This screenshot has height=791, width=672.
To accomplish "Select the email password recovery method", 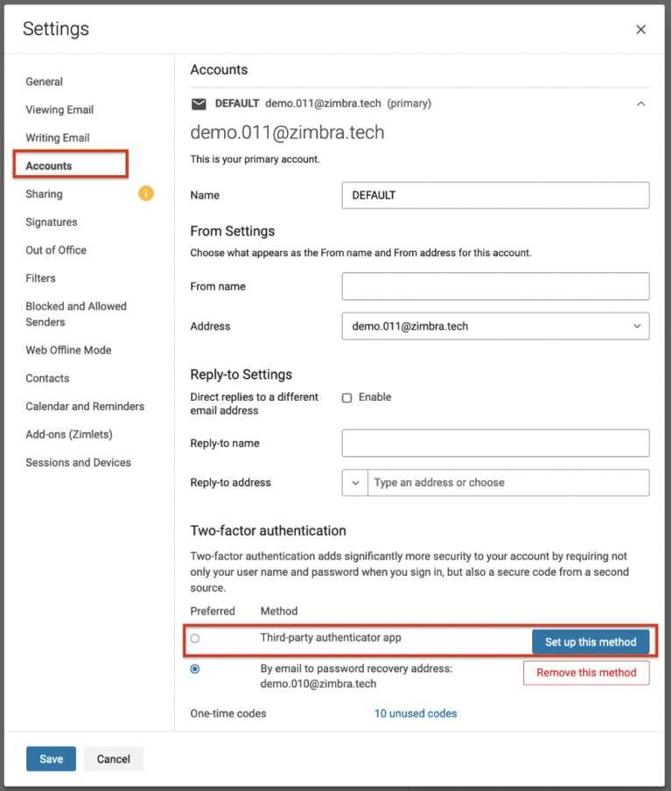I will point(194,668).
